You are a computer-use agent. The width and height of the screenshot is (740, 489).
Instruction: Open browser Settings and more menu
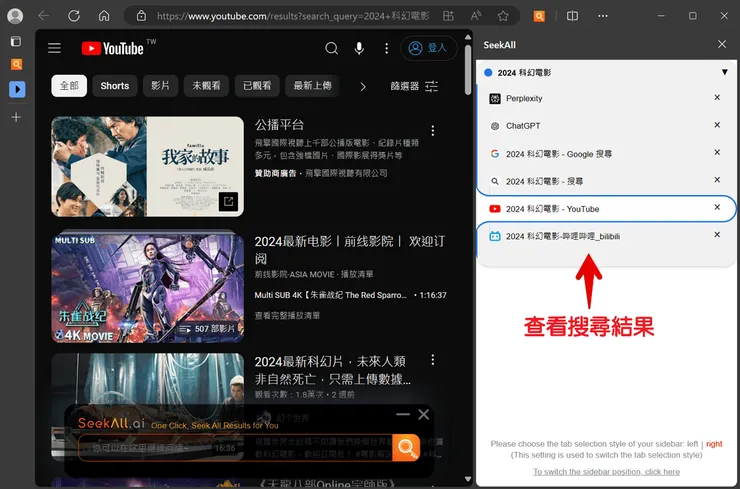click(x=603, y=16)
